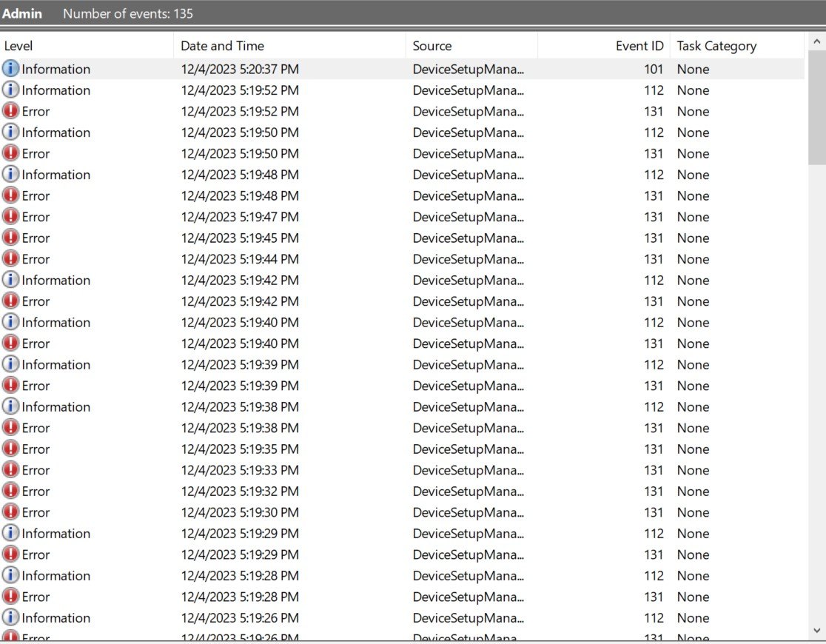Click the Error icon for the 5:19:39 PM event
Screen dimensions: 826x644
pos(10,385)
